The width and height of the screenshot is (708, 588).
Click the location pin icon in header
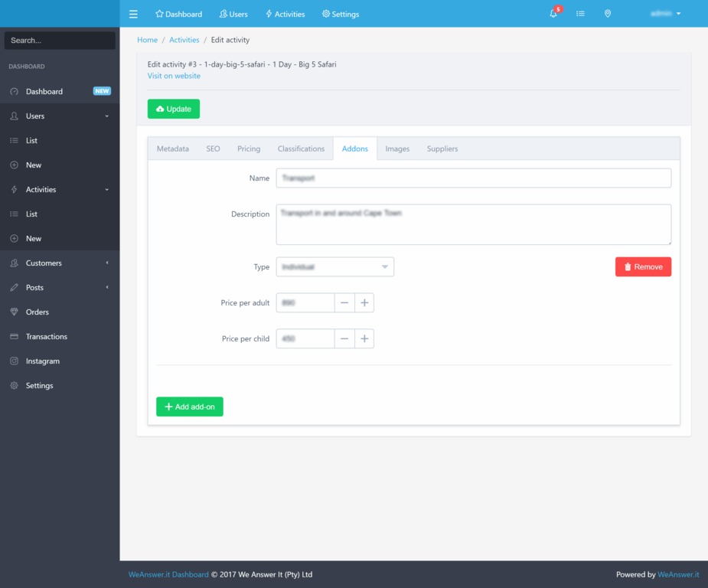pyautogui.click(x=608, y=14)
